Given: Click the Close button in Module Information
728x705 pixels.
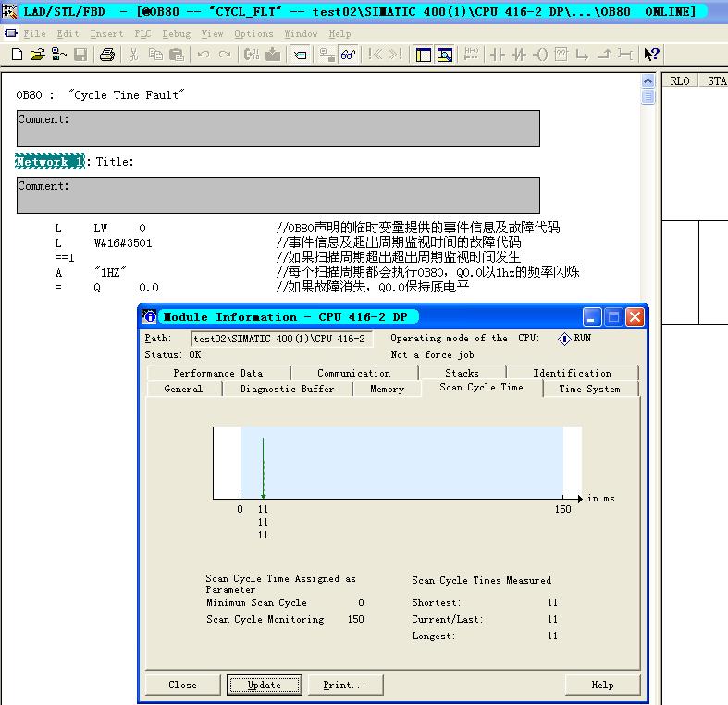Looking at the screenshot, I should (x=183, y=685).
